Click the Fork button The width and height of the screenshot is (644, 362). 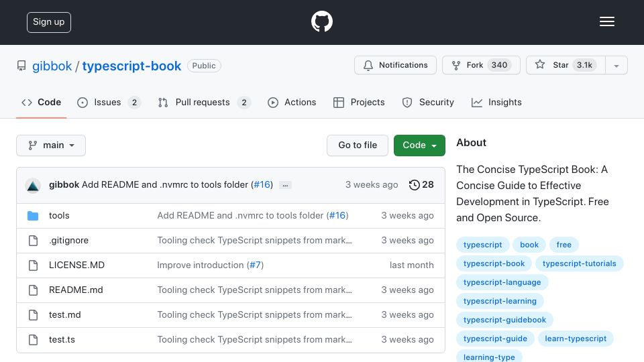click(x=481, y=65)
